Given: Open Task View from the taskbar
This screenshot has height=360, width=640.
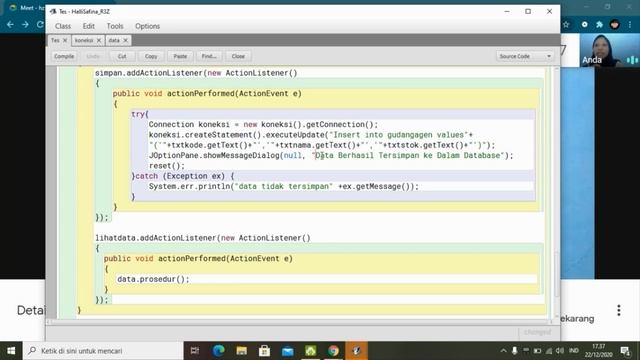Looking at the screenshot, I should click(195, 351).
